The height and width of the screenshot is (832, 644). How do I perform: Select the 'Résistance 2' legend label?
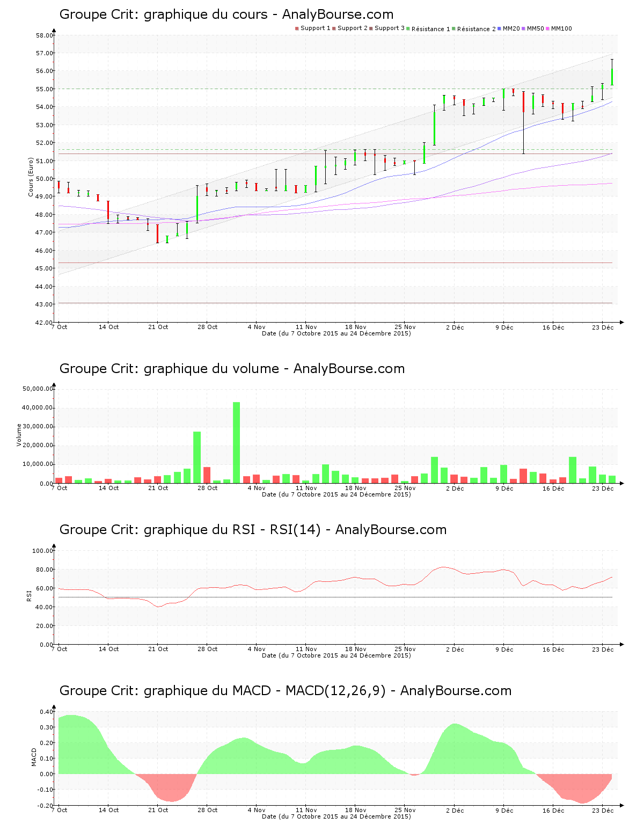pos(477,29)
